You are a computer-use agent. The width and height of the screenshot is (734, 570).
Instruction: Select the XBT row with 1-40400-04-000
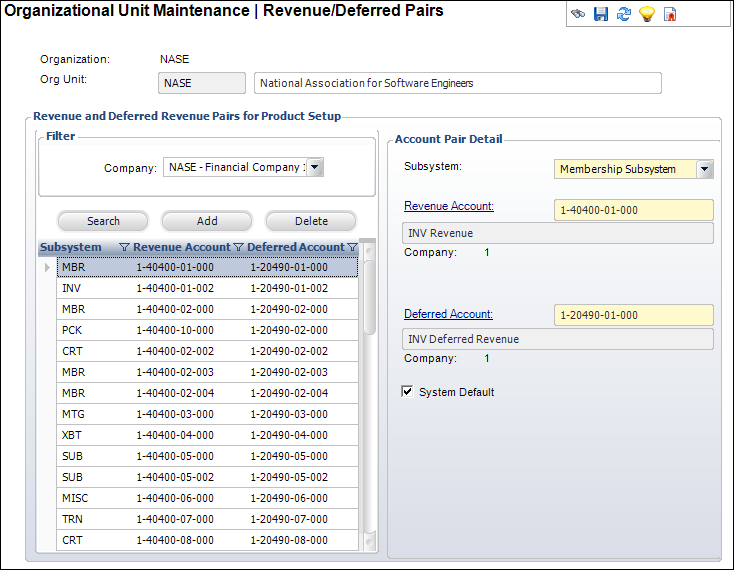(207, 435)
